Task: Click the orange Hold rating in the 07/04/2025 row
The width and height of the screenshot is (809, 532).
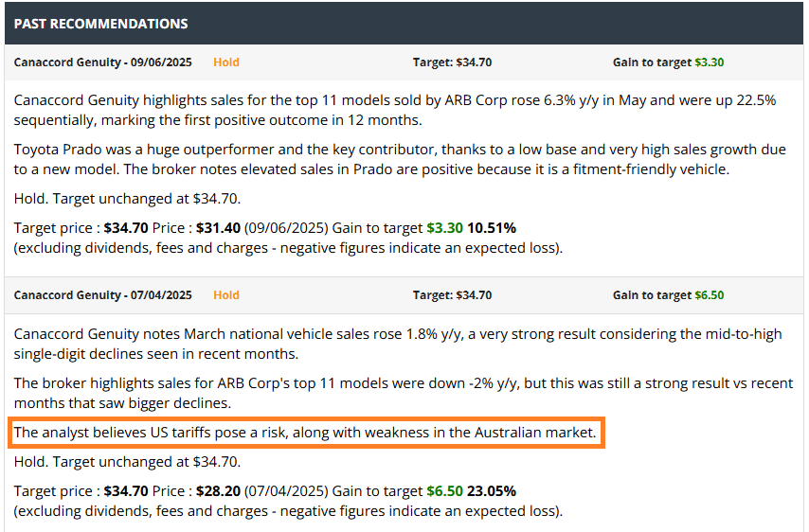Action: 226,295
